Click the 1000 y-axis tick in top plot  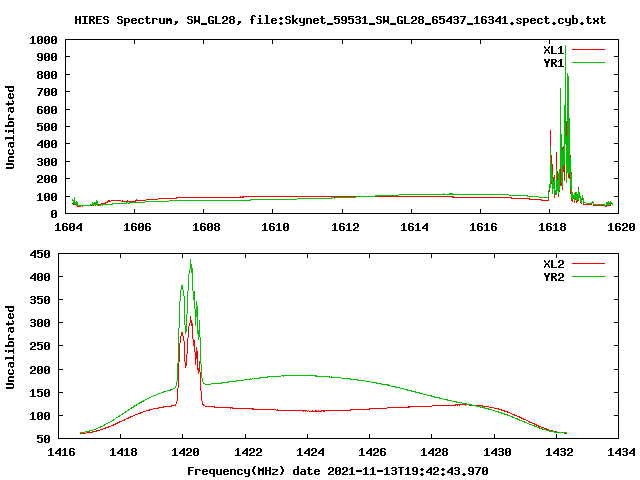tap(43, 40)
